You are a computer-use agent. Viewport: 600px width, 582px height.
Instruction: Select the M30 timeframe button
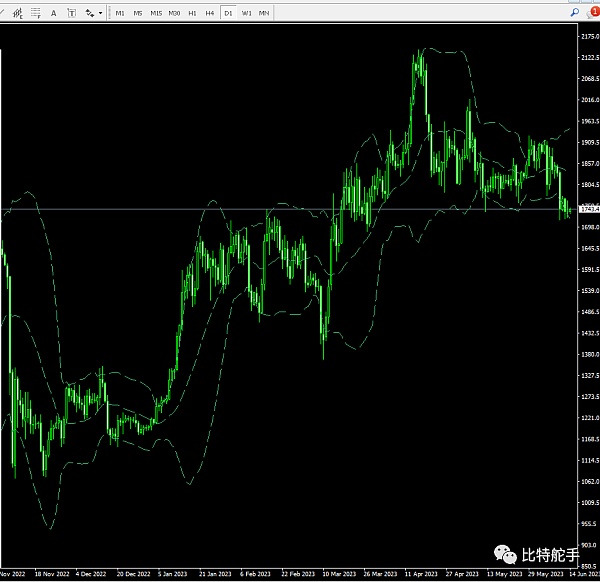174,13
